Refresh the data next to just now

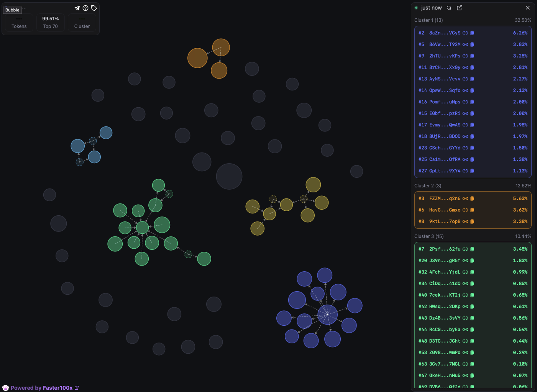pos(449,8)
